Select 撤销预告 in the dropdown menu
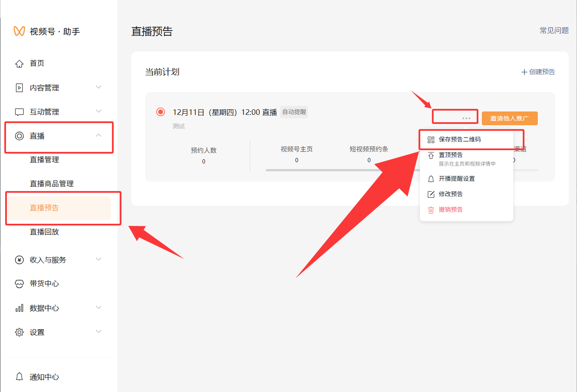The image size is (577, 392). [x=450, y=210]
